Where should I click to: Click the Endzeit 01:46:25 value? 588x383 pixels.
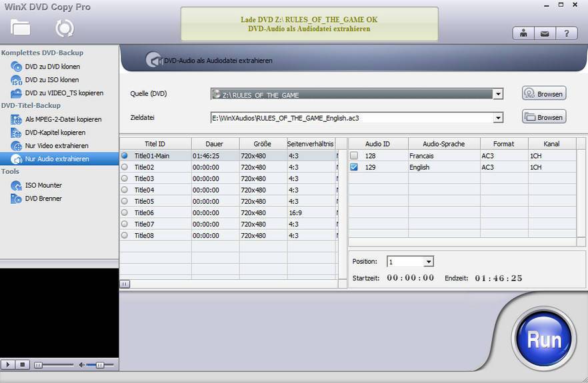pyautogui.click(x=499, y=278)
